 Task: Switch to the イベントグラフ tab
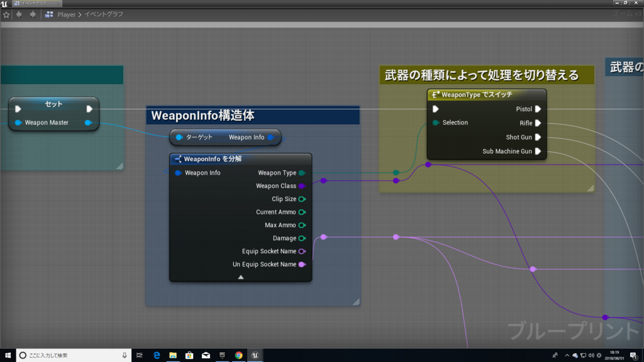[x=35, y=3]
